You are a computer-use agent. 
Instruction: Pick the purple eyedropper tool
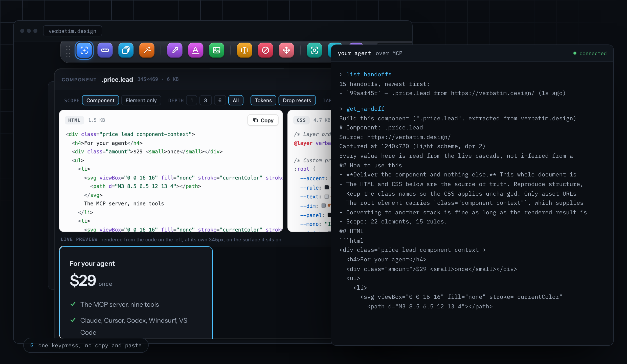175,50
